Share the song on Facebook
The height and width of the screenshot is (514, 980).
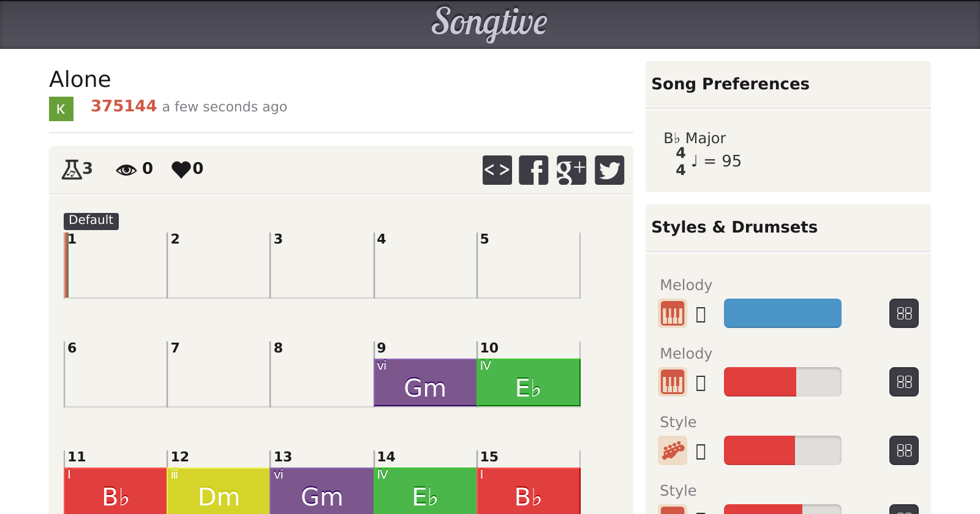coord(533,170)
